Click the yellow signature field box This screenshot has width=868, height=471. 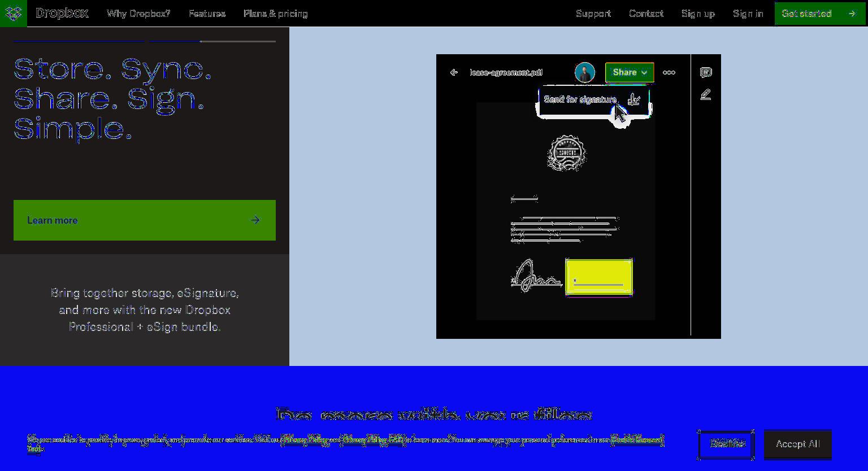coord(599,277)
